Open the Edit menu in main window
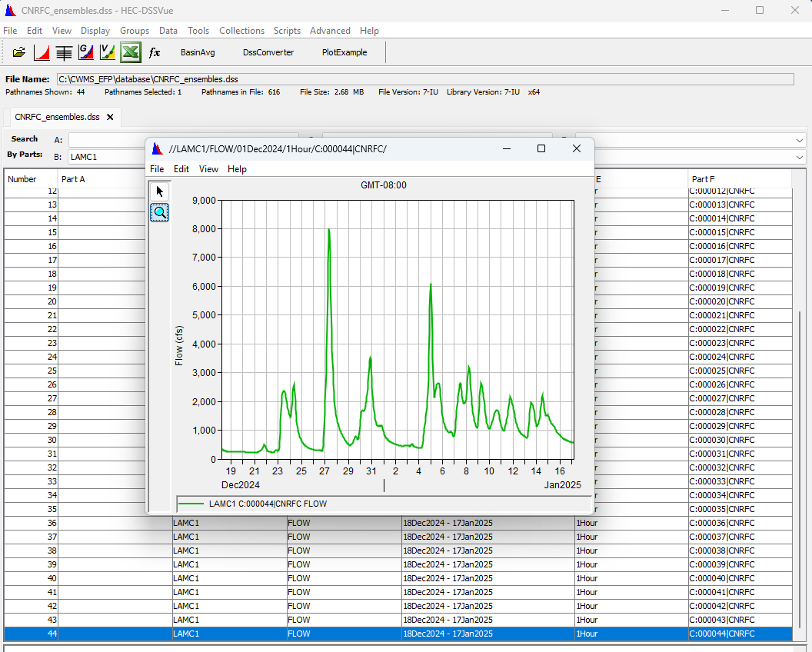 pyautogui.click(x=34, y=31)
